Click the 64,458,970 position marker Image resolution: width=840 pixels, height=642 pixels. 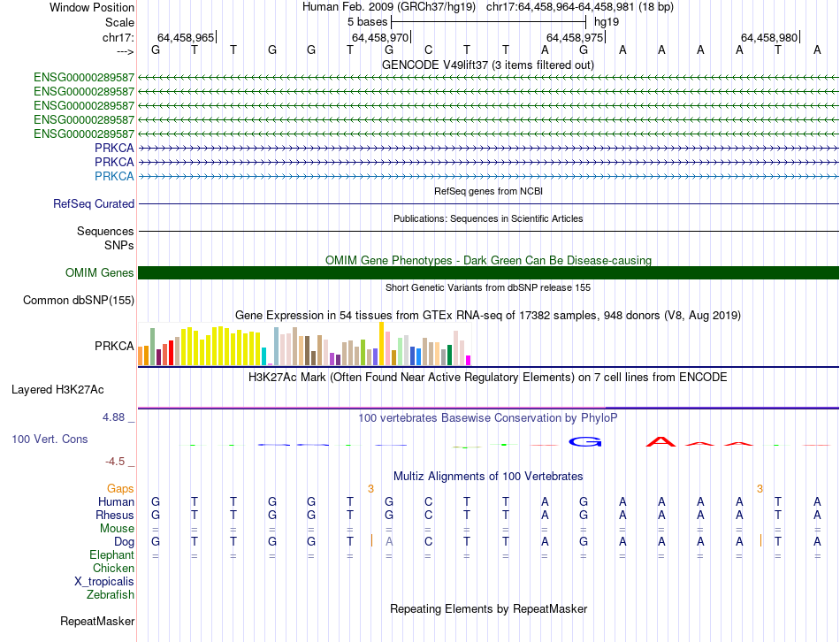380,37
